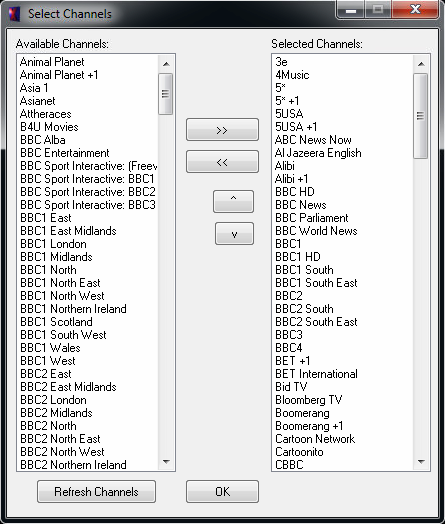Confirm selection with the OK button
The image size is (445, 524).
[x=222, y=492]
